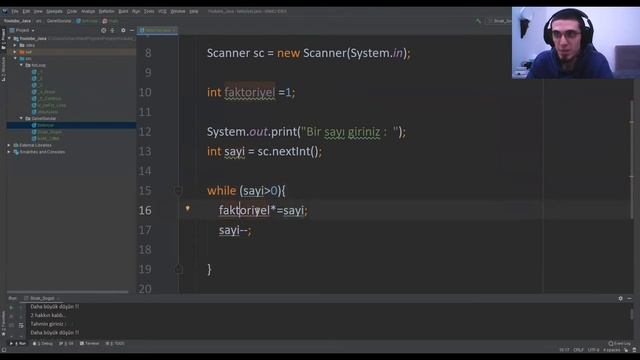Screen dimensions: 640x360
Task: Click 'faktoriyel' variable on line 10
Action: click(250, 93)
